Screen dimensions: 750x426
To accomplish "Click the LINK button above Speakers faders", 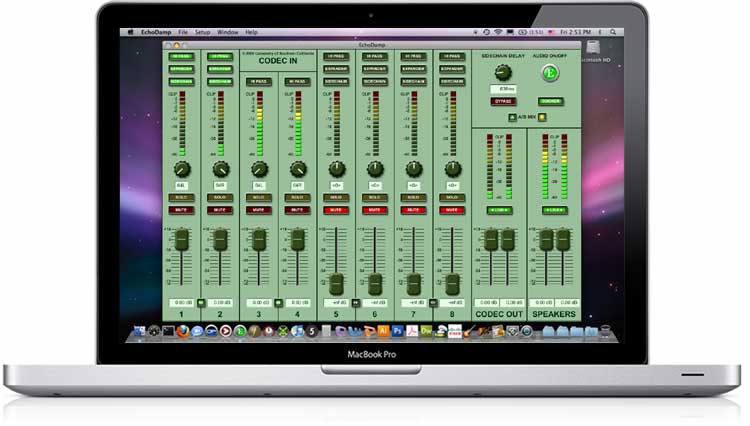I will click(554, 210).
